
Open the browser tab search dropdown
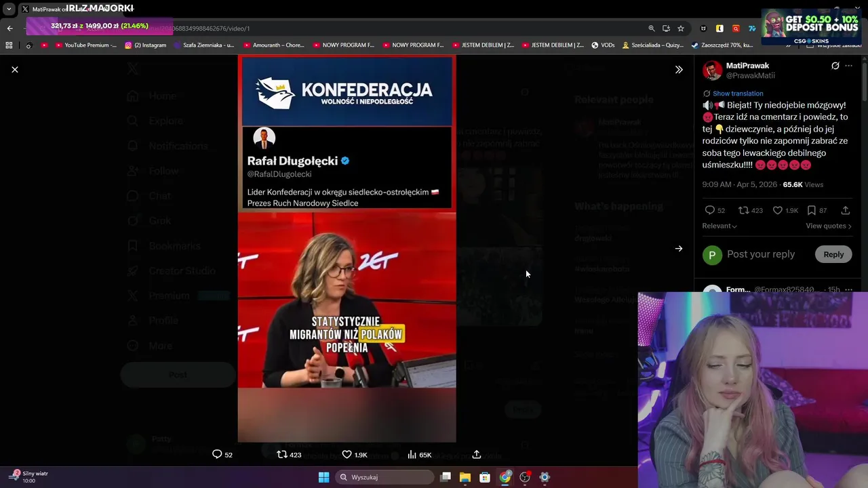9,9
